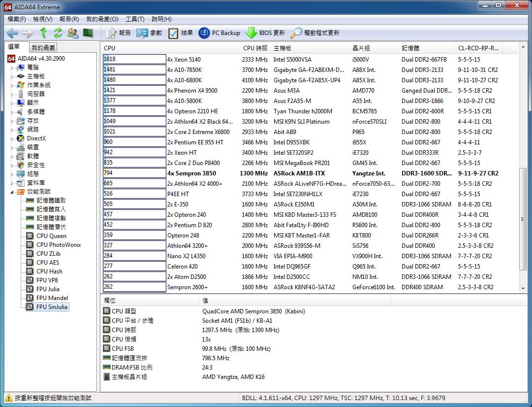Image resolution: width=532 pixels, height=407 pixels.
Task: Click the 報告 report toolbar button
Action: [119, 33]
